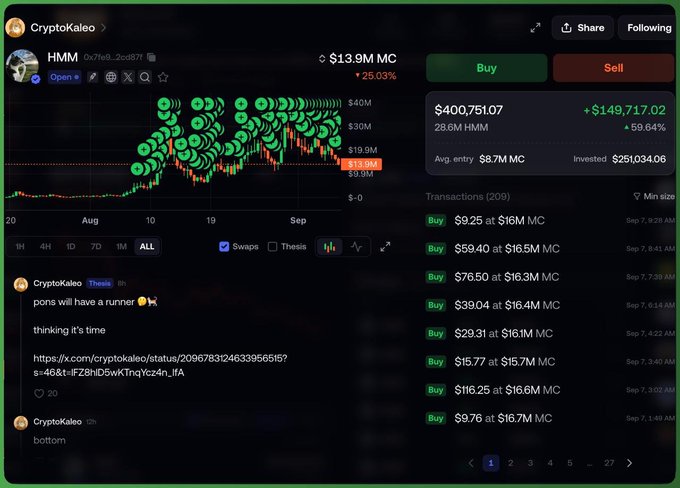Viewport: 680px width, 488px height.
Task: Click the $400,751.07 position value
Action: pyautogui.click(x=468, y=110)
